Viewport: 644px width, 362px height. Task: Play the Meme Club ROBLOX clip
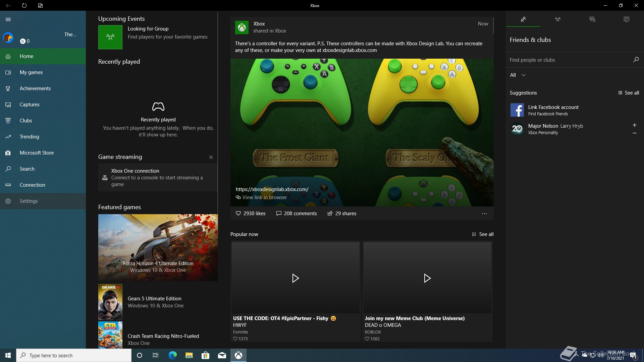[x=427, y=278]
